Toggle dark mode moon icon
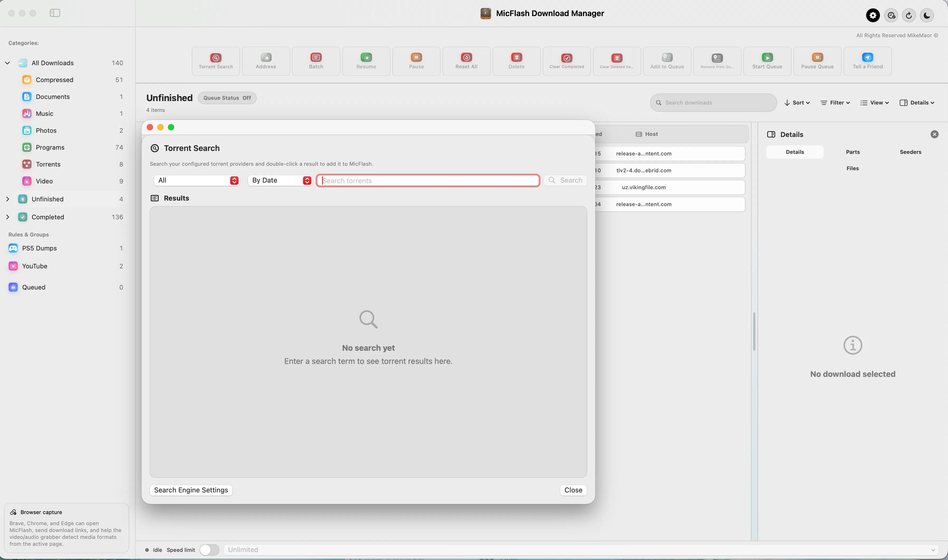Screen dimensions: 948x560 927,16
